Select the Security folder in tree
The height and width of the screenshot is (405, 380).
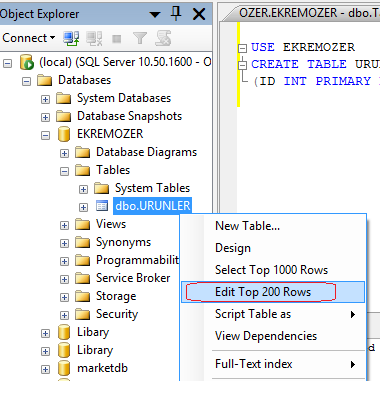tap(117, 314)
